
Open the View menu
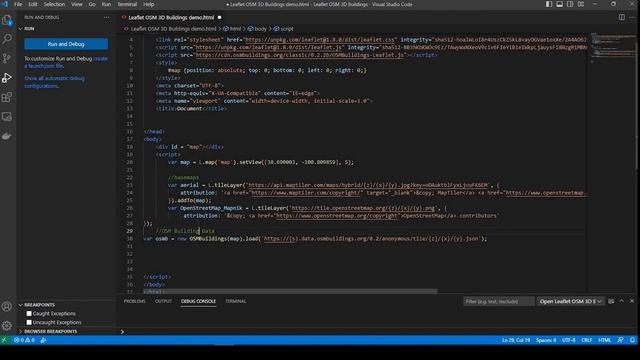pyautogui.click(x=77, y=4)
